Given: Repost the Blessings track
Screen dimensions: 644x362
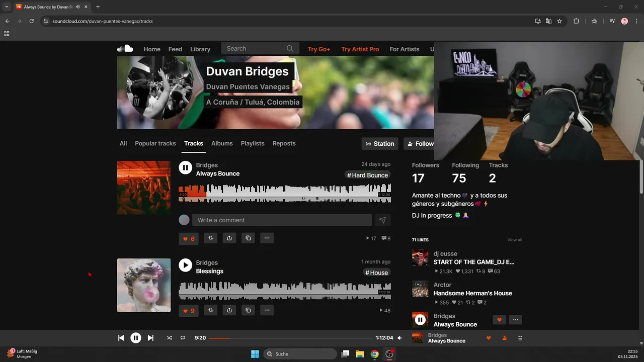Looking at the screenshot, I should (x=210, y=310).
